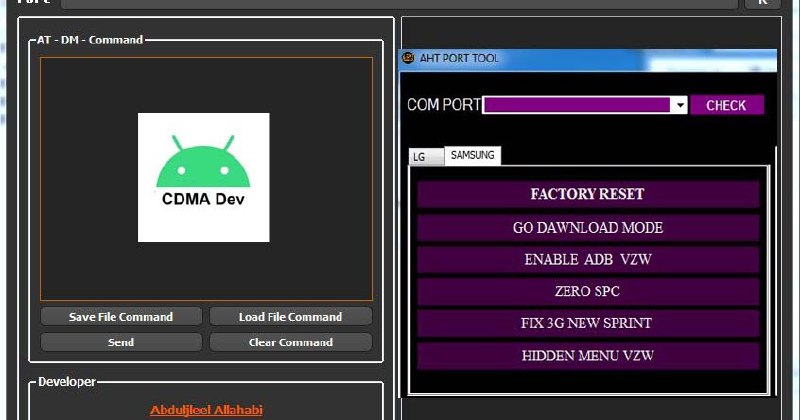Open the Abduljleel Allahabi developer link
This screenshot has width=800, height=420.
[206, 410]
